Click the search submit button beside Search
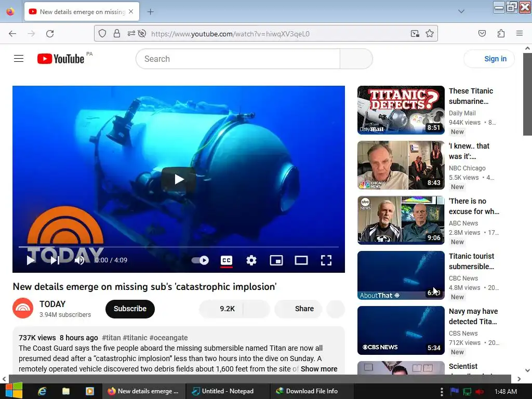Screen dimensions: 532x399 tap(356, 59)
